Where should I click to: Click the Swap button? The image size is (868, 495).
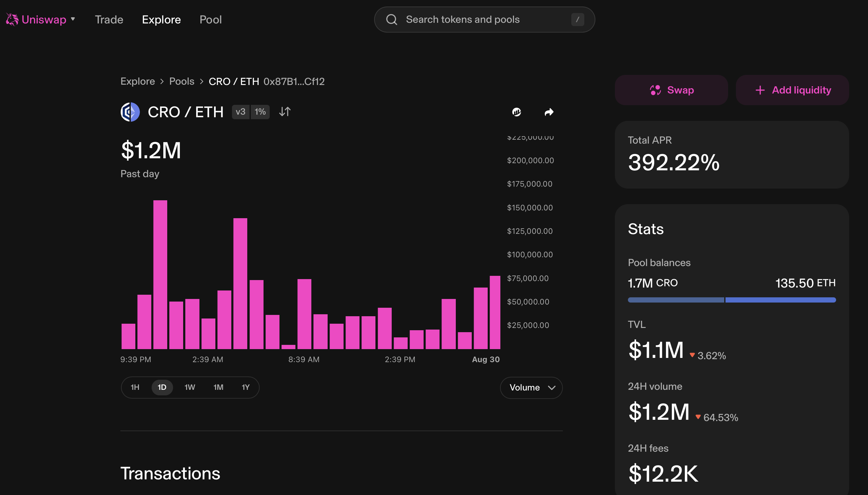tap(671, 90)
